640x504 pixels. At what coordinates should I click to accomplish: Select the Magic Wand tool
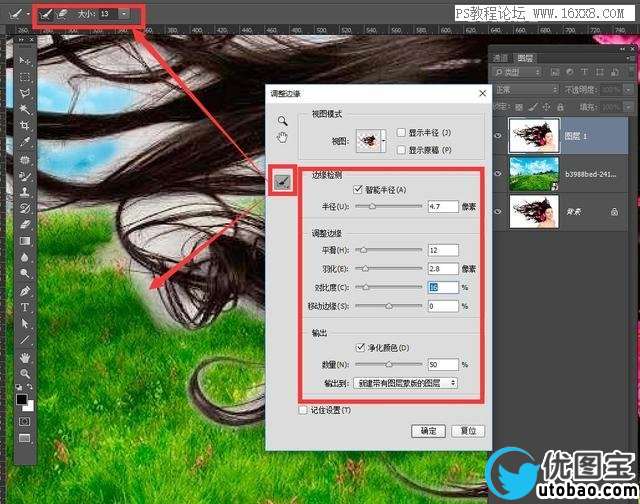pyautogui.click(x=24, y=109)
